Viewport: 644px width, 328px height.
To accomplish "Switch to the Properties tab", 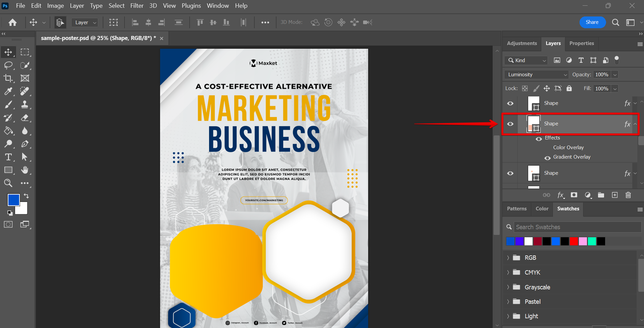I will tap(581, 43).
